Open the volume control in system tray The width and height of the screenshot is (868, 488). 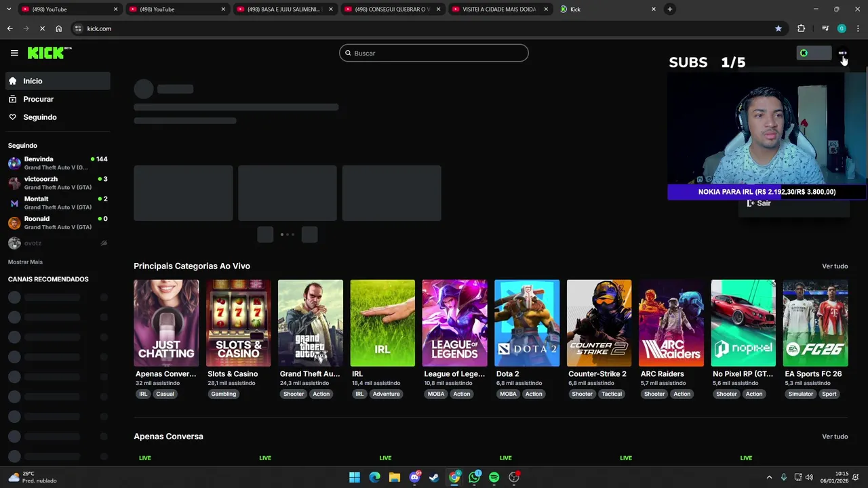(810, 478)
